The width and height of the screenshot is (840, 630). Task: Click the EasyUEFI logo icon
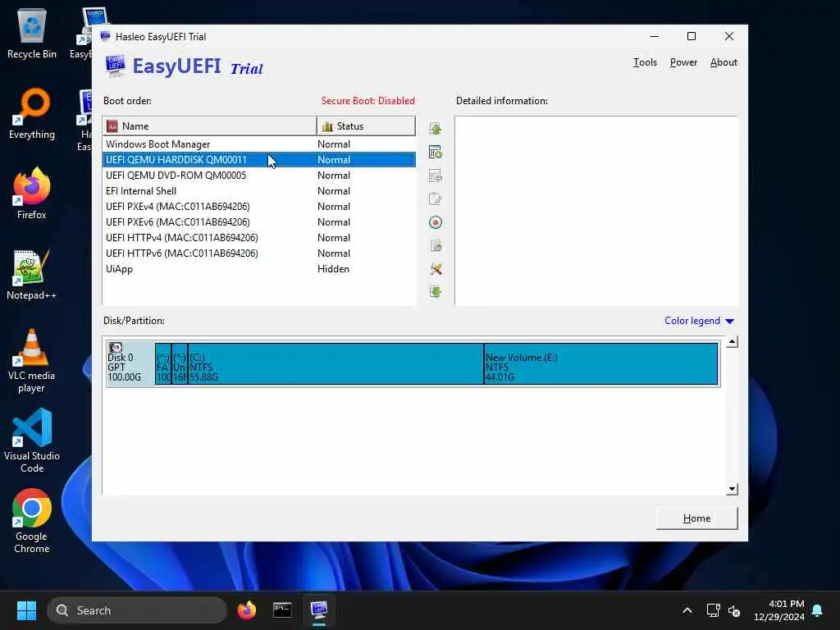click(115, 66)
